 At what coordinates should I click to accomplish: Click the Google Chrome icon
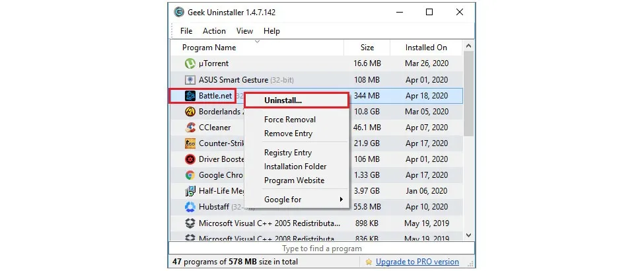click(x=190, y=175)
